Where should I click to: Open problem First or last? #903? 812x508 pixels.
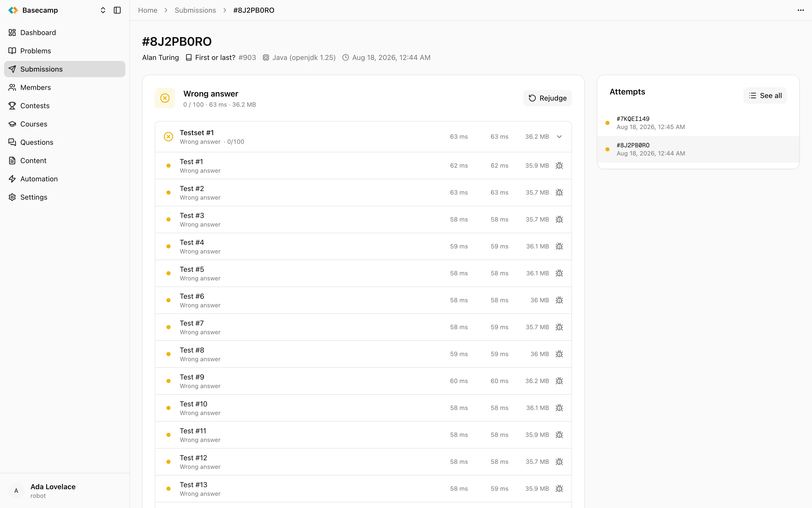coord(221,57)
